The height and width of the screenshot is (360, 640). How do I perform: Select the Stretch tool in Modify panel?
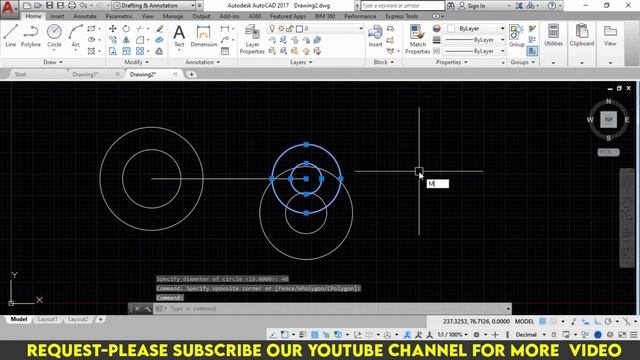[x=113, y=51]
